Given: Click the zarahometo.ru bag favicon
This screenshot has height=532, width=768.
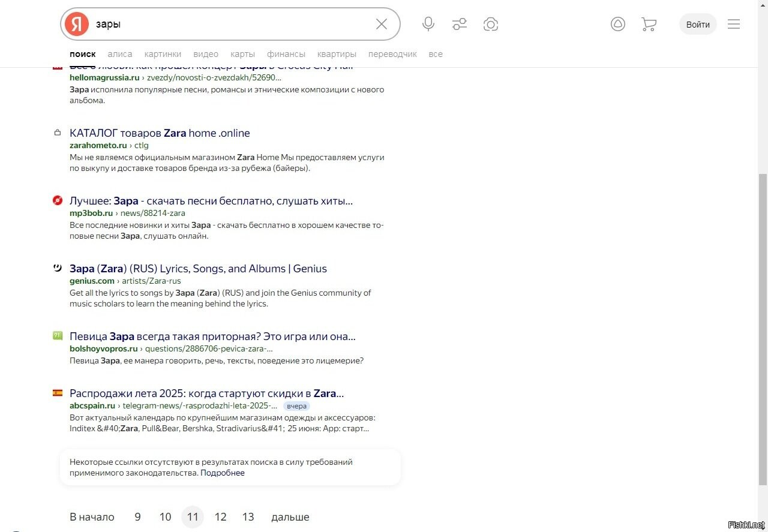Looking at the screenshot, I should 58,133.
